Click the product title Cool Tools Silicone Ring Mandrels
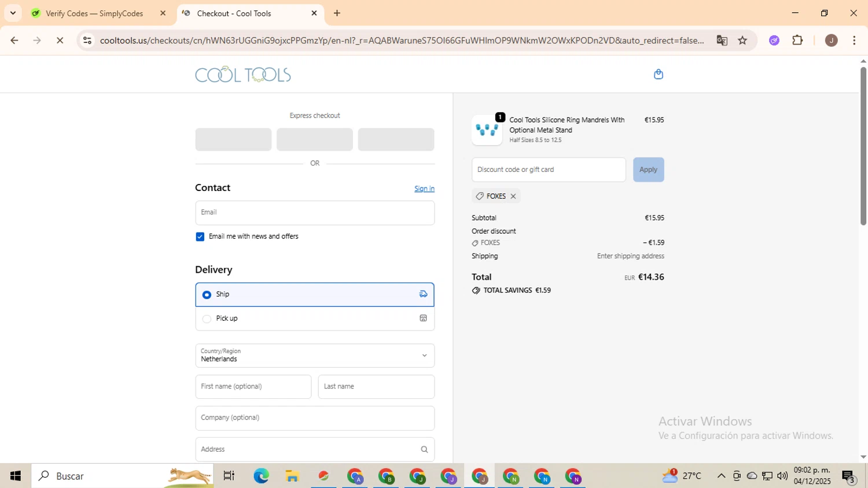This screenshot has width=868, height=488. tap(567, 125)
